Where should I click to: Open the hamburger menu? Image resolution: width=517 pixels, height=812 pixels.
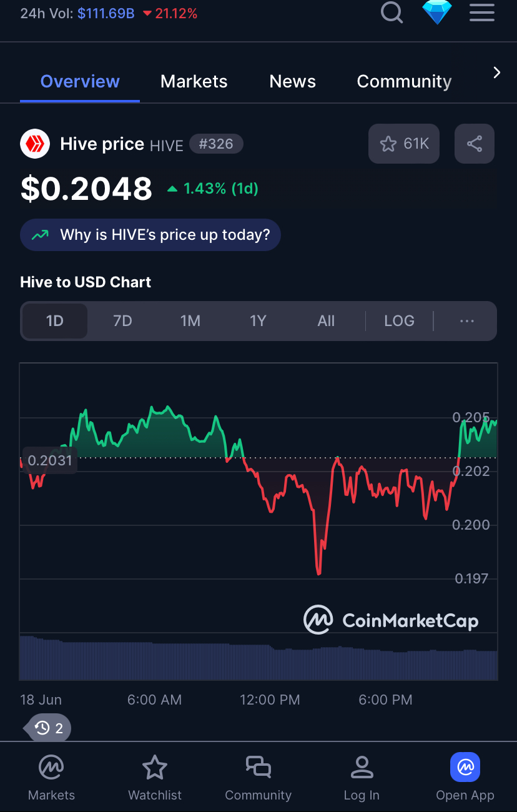[x=481, y=11]
